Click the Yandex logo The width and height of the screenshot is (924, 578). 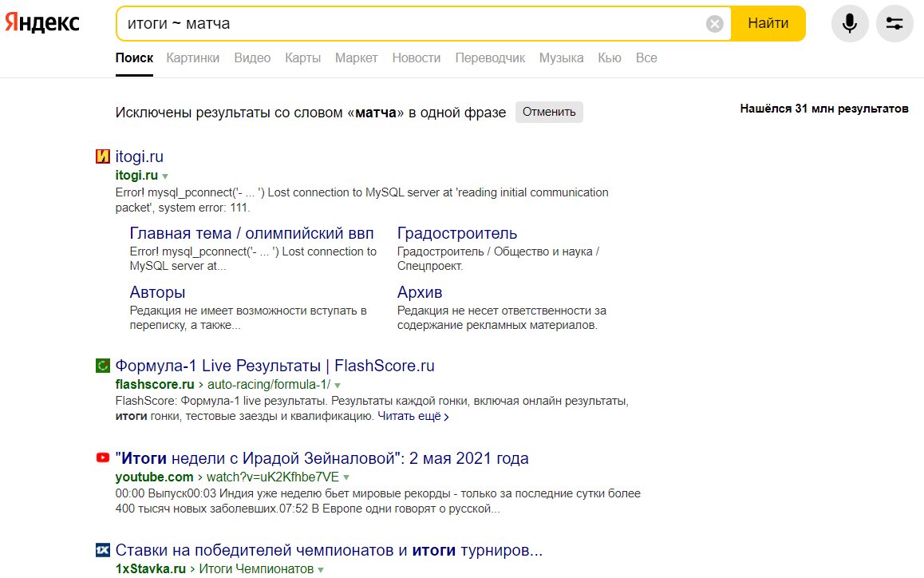pyautogui.click(x=41, y=23)
